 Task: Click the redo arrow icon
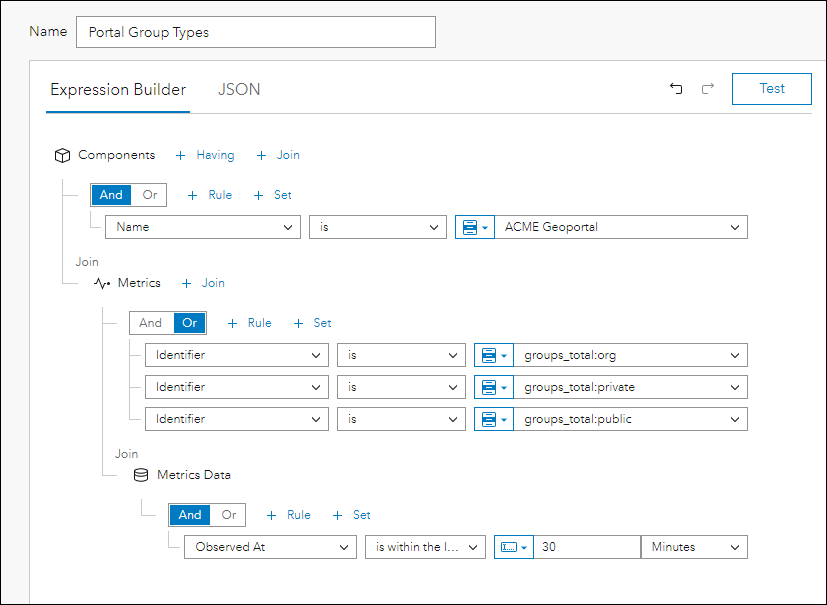click(708, 89)
